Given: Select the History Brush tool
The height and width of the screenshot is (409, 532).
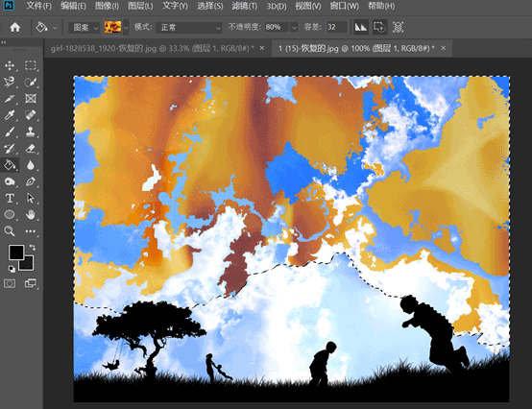Looking at the screenshot, I should tap(10, 149).
